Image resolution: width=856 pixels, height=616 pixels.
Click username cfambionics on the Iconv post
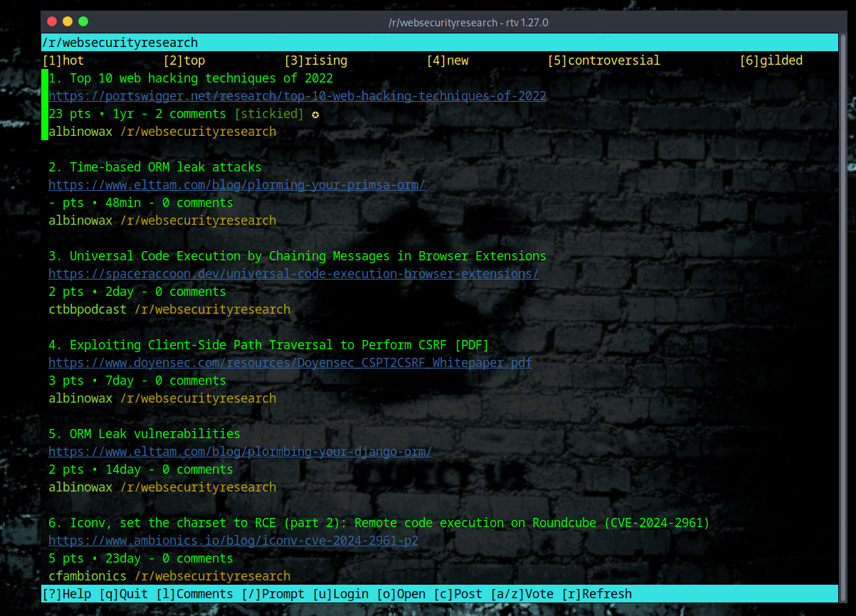click(x=87, y=576)
